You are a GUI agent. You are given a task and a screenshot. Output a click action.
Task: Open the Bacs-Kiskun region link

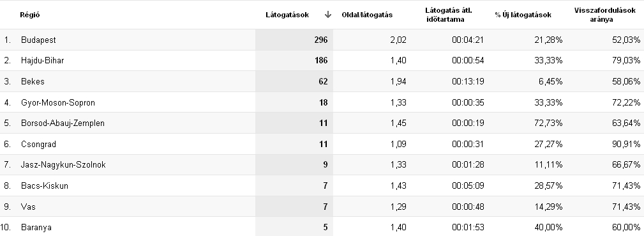pyautogui.click(x=44, y=185)
